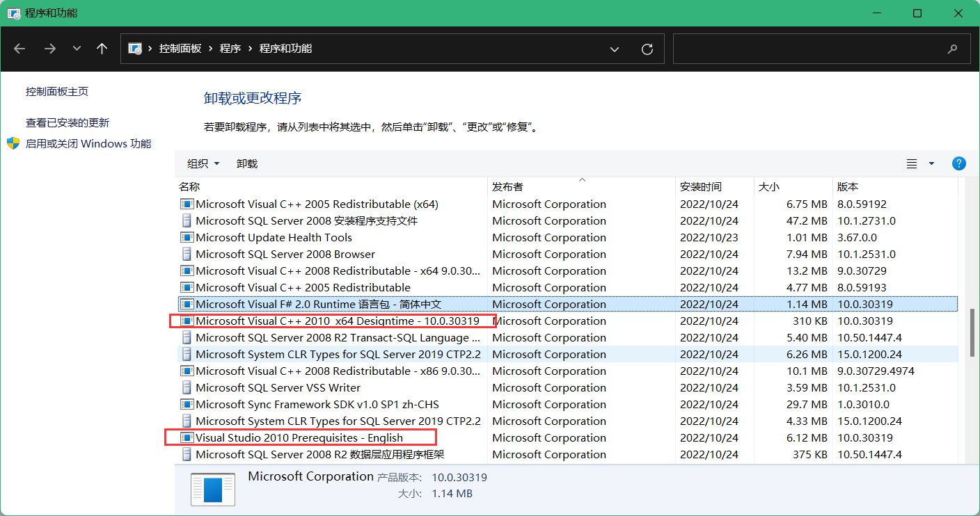Click icon of Microsoft SQL Server 2008 Browser
This screenshot has height=516, width=980.
pyautogui.click(x=187, y=254)
